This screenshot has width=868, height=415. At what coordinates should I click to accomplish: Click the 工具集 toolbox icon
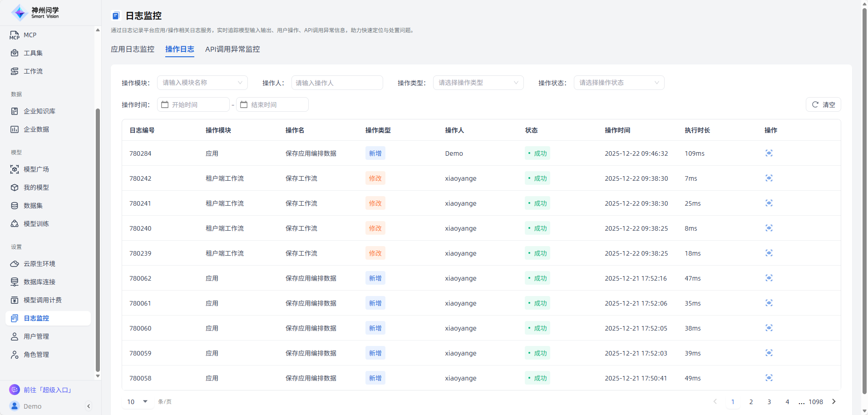coord(15,53)
